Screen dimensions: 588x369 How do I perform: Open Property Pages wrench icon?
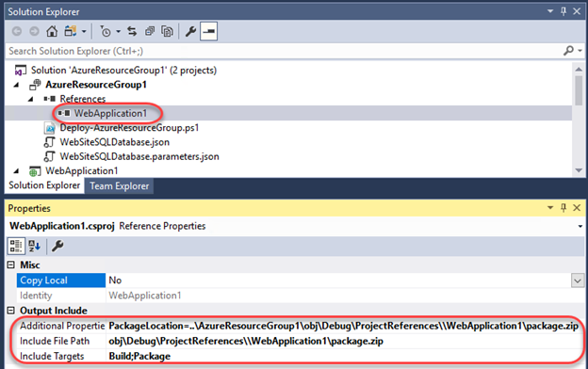coord(57,246)
